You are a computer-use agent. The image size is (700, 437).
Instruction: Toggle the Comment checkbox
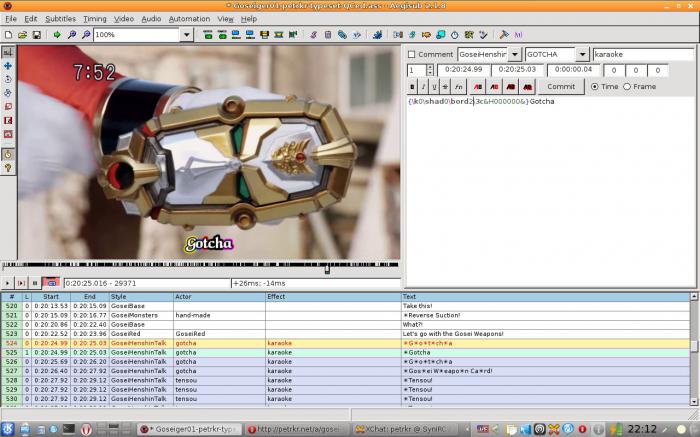[412, 54]
